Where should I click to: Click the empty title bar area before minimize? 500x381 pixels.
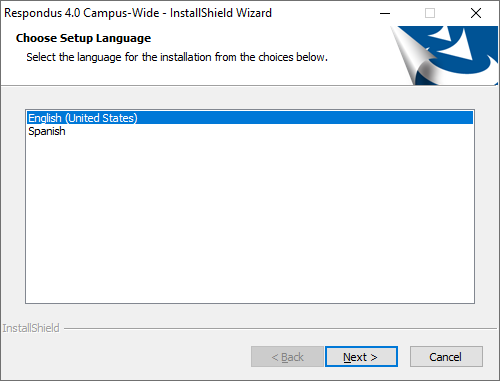coord(323,13)
